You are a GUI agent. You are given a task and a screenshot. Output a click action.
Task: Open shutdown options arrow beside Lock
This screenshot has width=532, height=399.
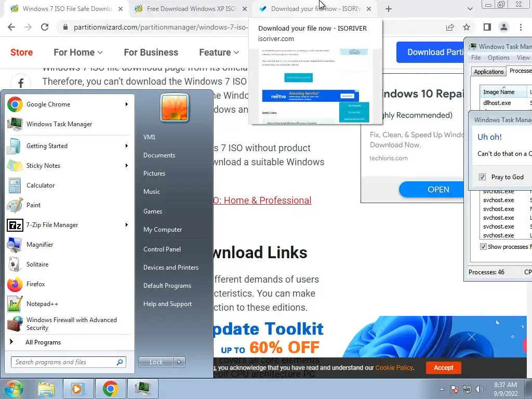180,362
